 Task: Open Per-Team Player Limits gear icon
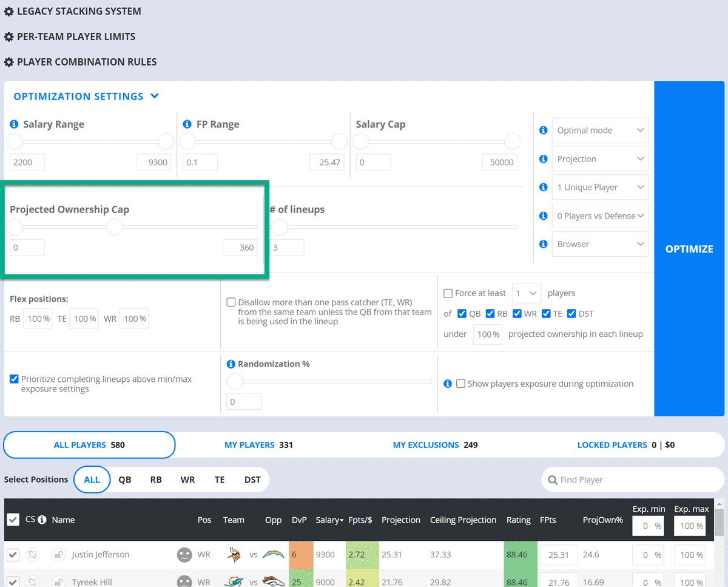[x=9, y=37]
